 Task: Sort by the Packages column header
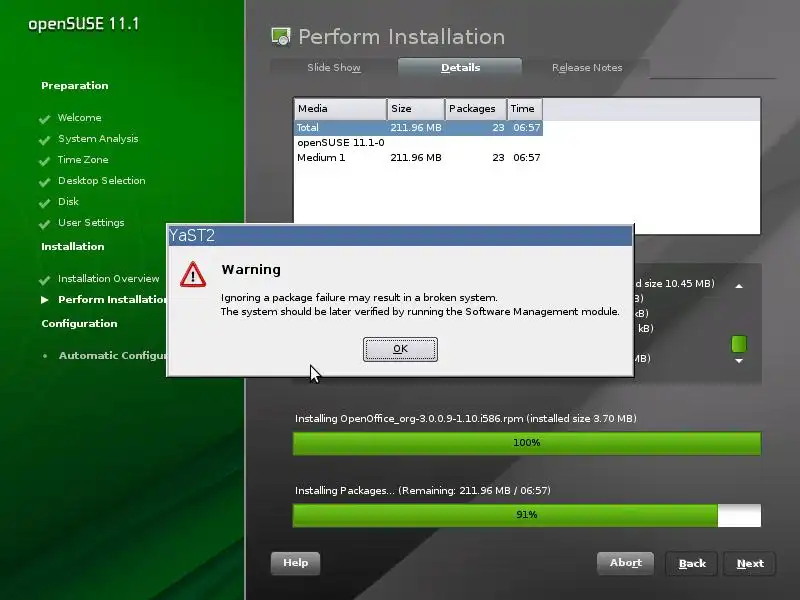click(476, 109)
